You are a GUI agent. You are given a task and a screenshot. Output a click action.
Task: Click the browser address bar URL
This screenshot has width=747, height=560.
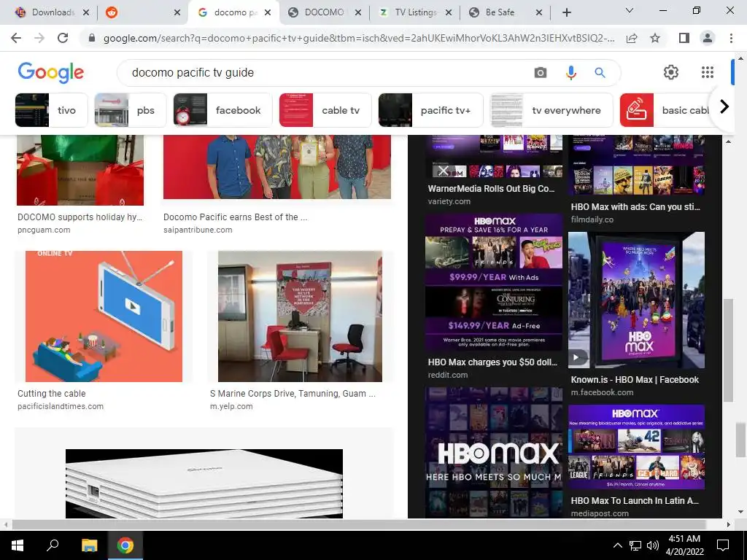[x=358, y=38]
